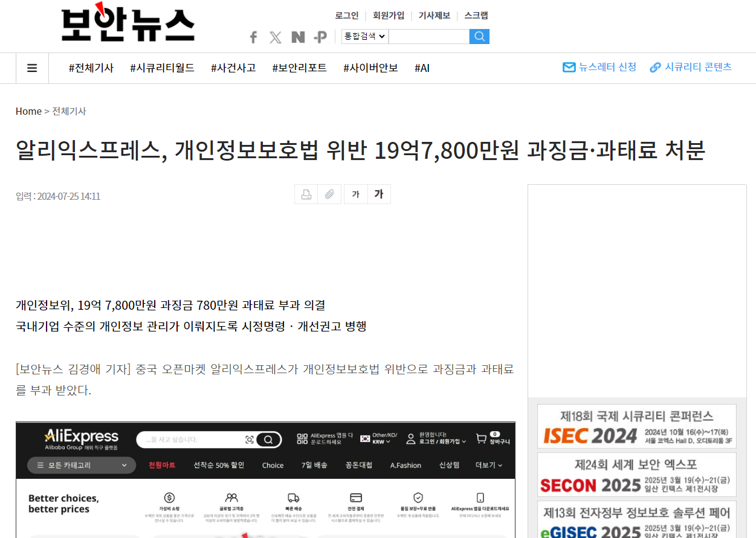Open the 통합검색 search type dropdown
The width and height of the screenshot is (756, 538).
click(364, 36)
